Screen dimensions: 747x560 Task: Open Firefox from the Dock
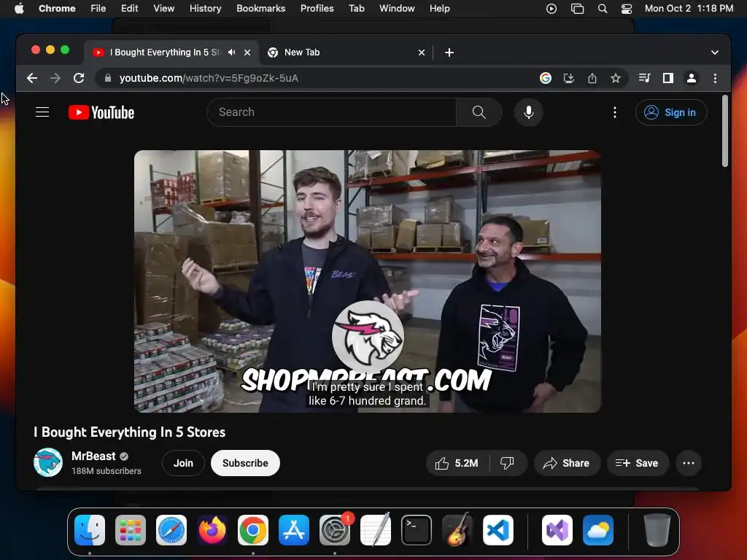(212, 530)
